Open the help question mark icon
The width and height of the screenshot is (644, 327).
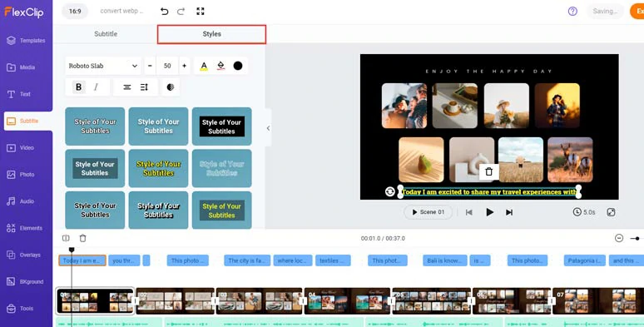click(572, 12)
